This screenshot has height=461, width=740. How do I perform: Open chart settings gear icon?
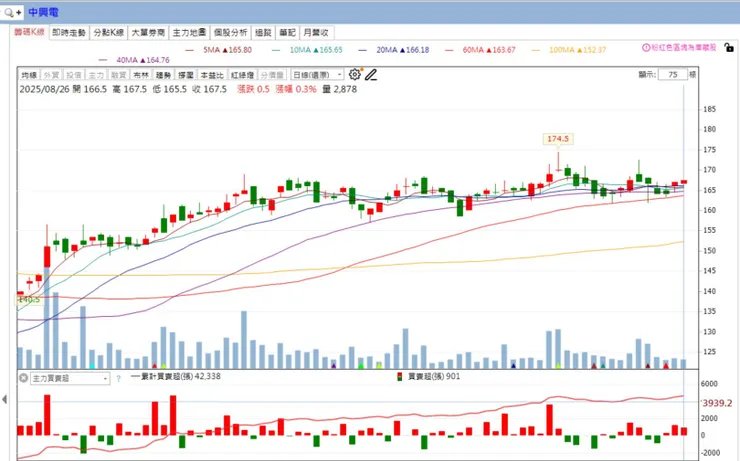point(354,74)
